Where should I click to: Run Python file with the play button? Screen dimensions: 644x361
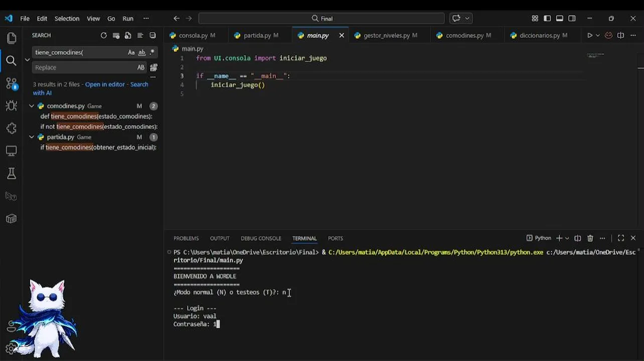click(590, 36)
